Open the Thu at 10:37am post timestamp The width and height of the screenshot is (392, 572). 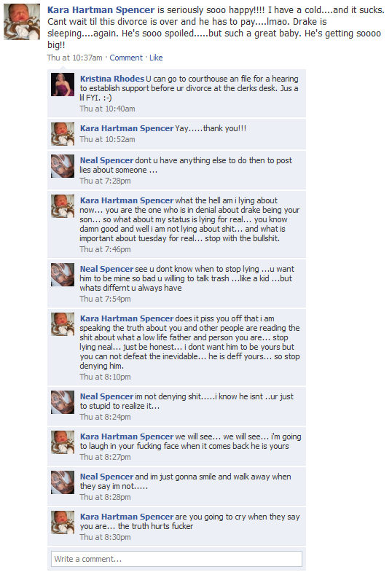[75, 58]
